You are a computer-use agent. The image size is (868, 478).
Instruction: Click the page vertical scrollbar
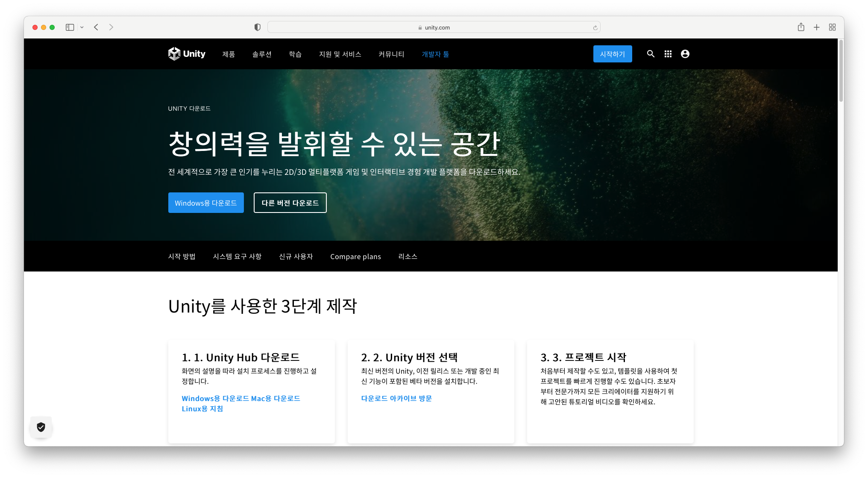click(841, 71)
